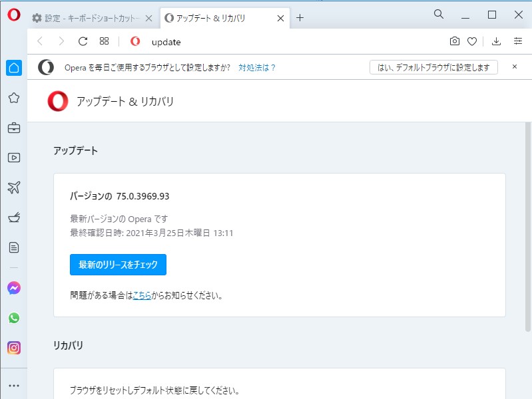Maximize the Opera window
Screen dimensions: 532x399
tap(492, 15)
